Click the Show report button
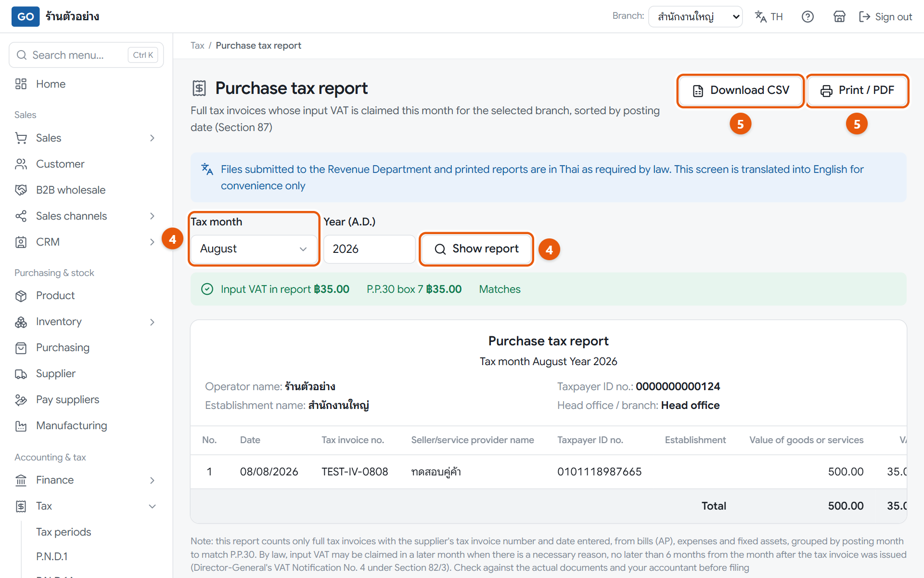 coord(476,249)
